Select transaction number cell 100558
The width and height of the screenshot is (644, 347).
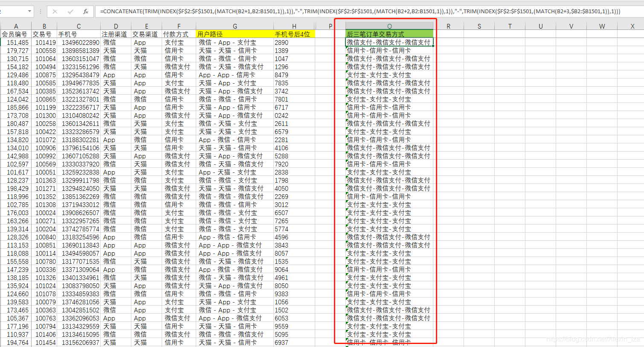point(44,50)
